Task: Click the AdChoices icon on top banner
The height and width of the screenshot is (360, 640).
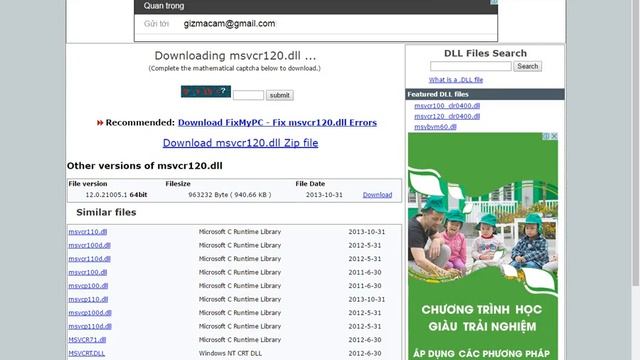Action: tap(494, 2)
